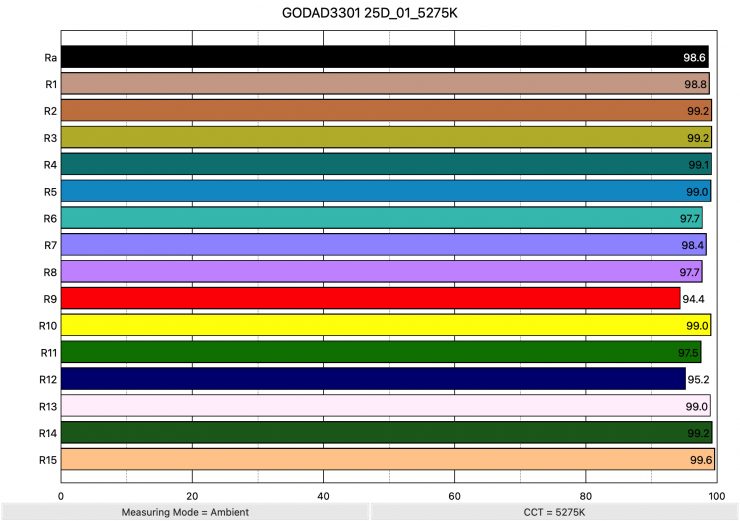Click the chart title GODAD3301 25D_01_5275K
The width and height of the screenshot is (740, 521).
370,17
